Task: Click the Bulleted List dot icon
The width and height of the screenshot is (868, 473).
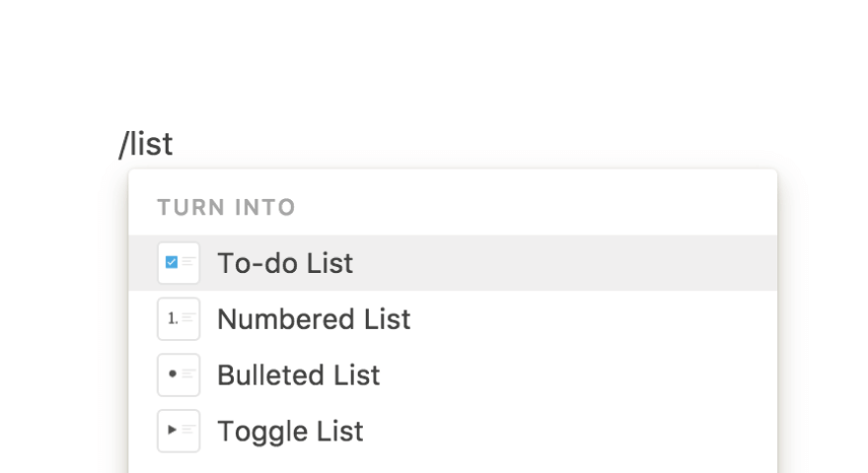Action: point(179,375)
